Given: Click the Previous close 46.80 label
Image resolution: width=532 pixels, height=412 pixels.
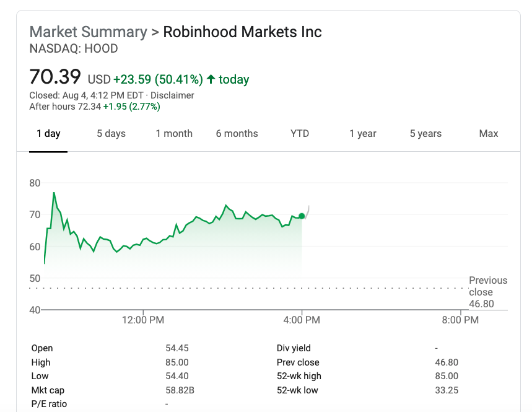Looking at the screenshot, I should [x=488, y=291].
